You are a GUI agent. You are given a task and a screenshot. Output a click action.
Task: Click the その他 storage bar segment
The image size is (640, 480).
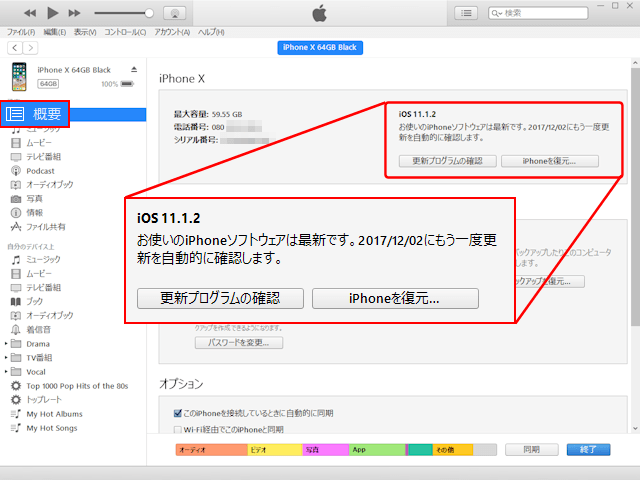(x=453, y=450)
